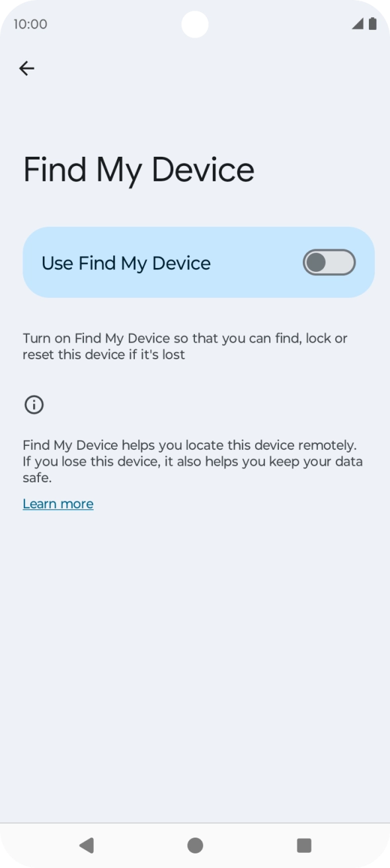Tap the blue Use Find My Device card
Screen dimensions: 390x868
click(x=198, y=263)
